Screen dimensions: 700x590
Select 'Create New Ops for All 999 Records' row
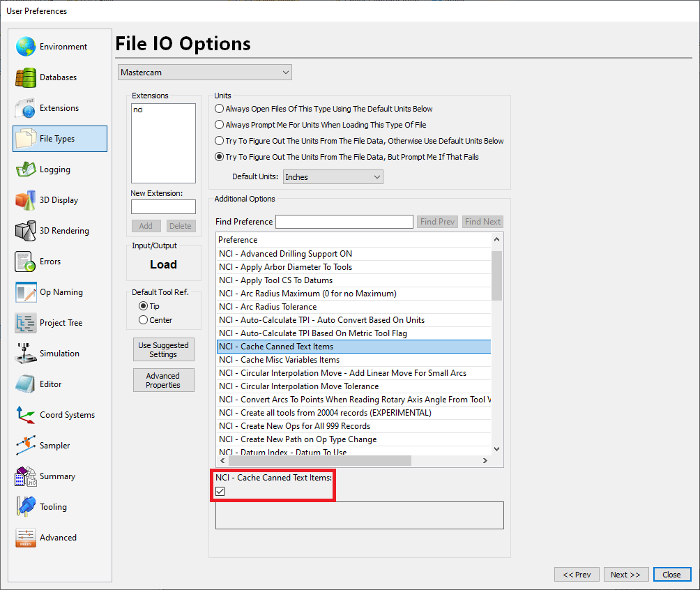click(353, 426)
